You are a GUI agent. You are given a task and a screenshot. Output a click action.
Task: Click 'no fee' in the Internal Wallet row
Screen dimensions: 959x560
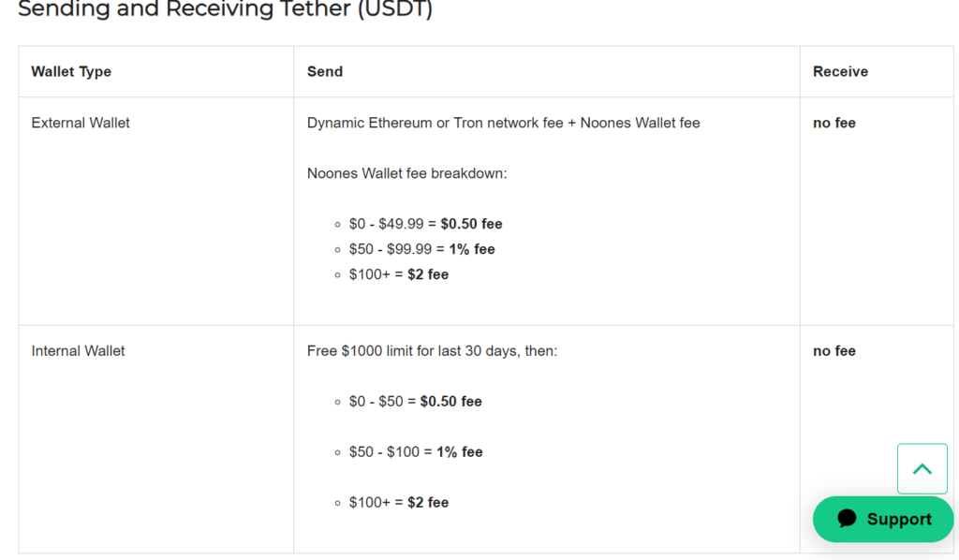click(834, 351)
